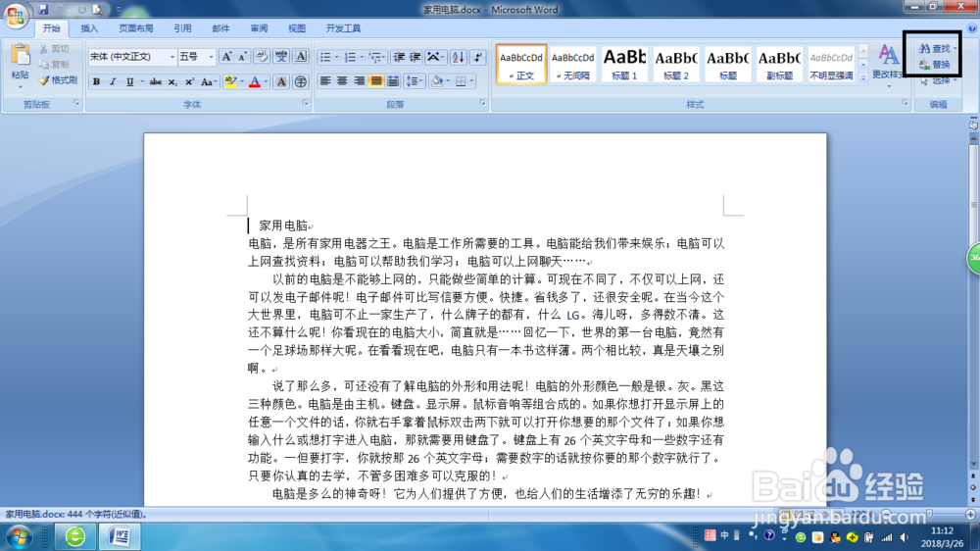
Task: Click the Clear Formatting eraser icon
Action: click(262, 57)
